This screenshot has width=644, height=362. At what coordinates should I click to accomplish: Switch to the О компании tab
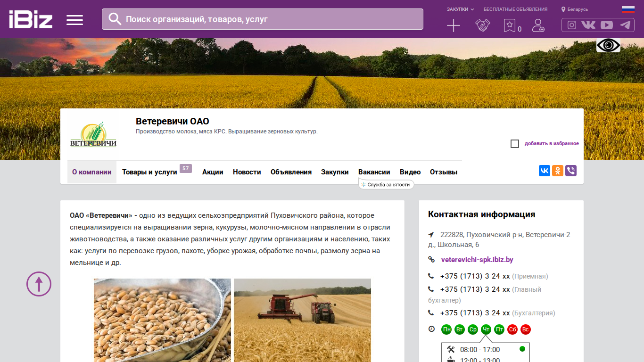coord(92,172)
